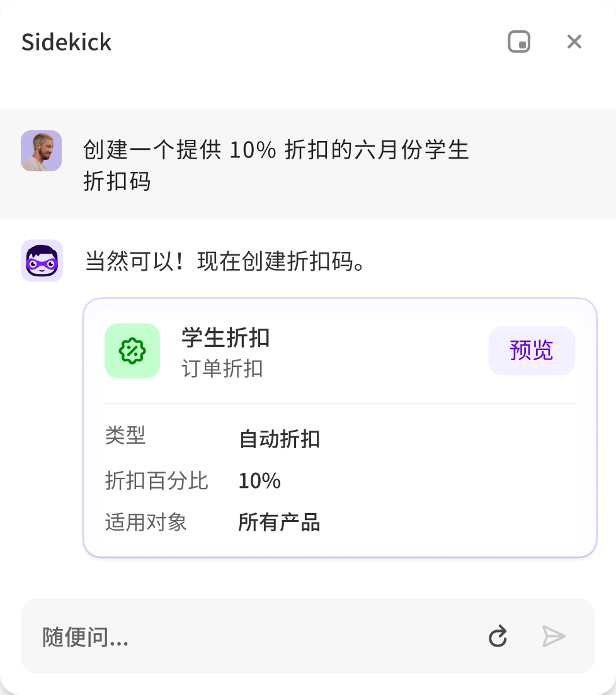Click the Sidekick header title
This screenshot has width=616, height=695.
66,42
